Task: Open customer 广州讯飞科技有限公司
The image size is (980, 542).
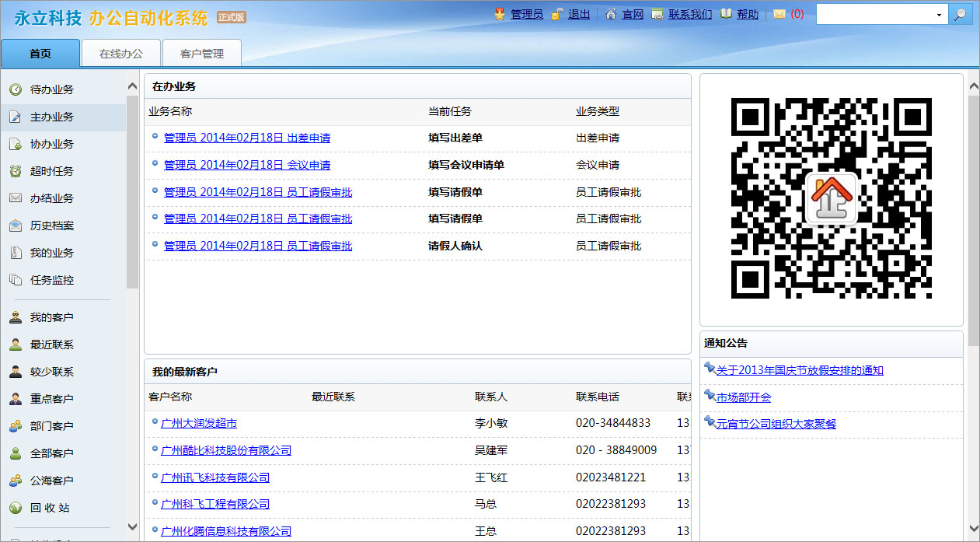Action: (x=215, y=477)
